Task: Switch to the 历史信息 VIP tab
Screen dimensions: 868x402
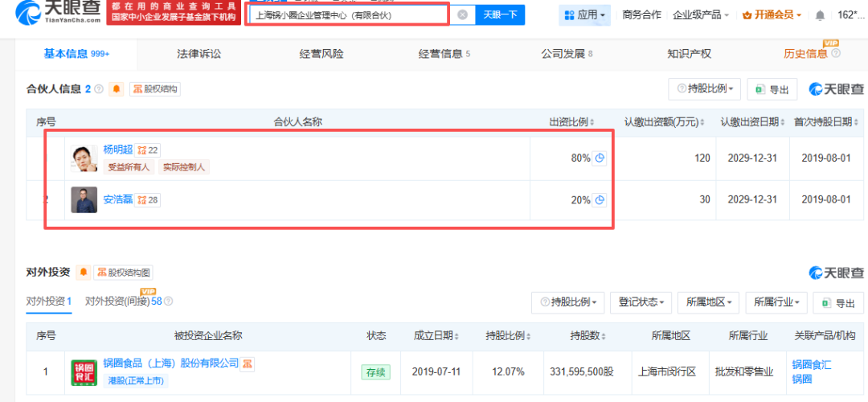Action: 805,54
